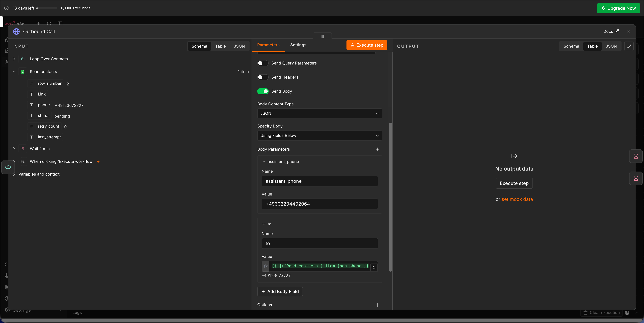Open Docs external link icon
The image size is (644, 323).
[x=617, y=31]
